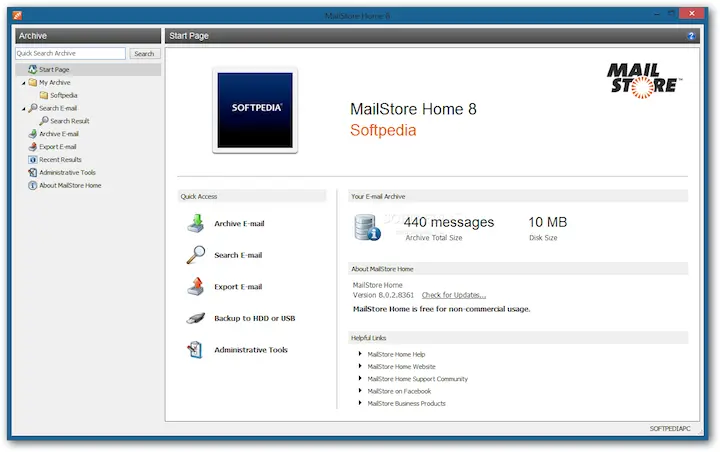Click the Administrative Tools Quick Access link
This screenshot has width=720, height=452.
(x=251, y=350)
